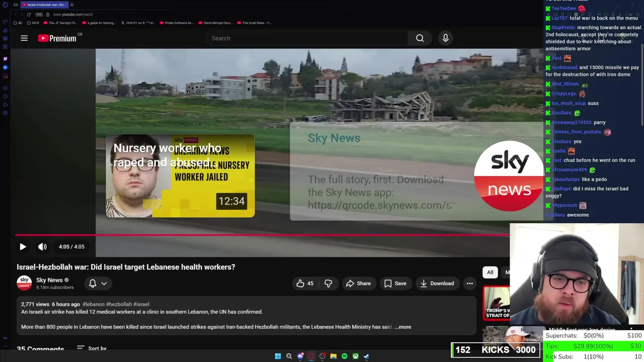Screen dimensions: 644x362
Task: Open the suggested Nursery worker video card
Action: [180, 175]
